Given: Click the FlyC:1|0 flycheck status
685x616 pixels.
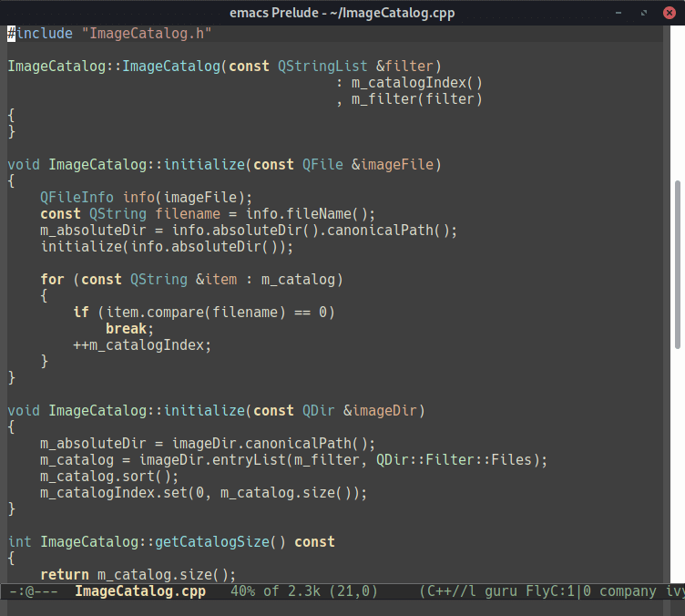Looking at the screenshot, I should pos(558,591).
